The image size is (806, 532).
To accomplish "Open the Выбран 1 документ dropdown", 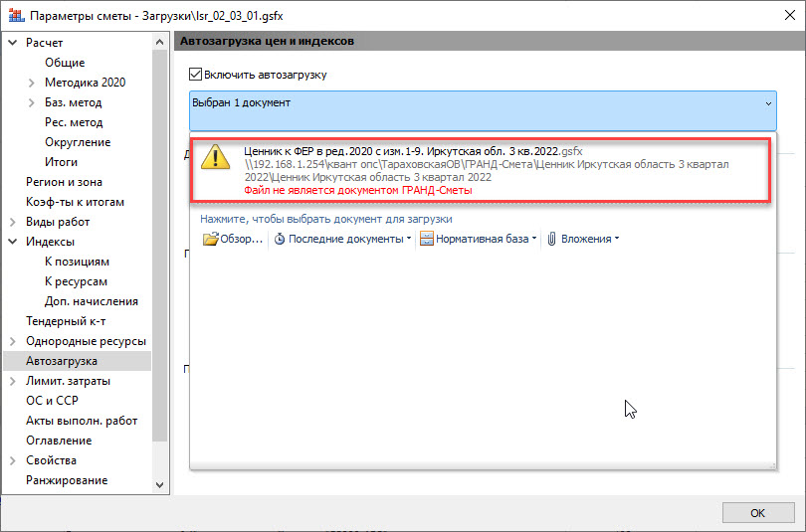I will tap(483, 110).
